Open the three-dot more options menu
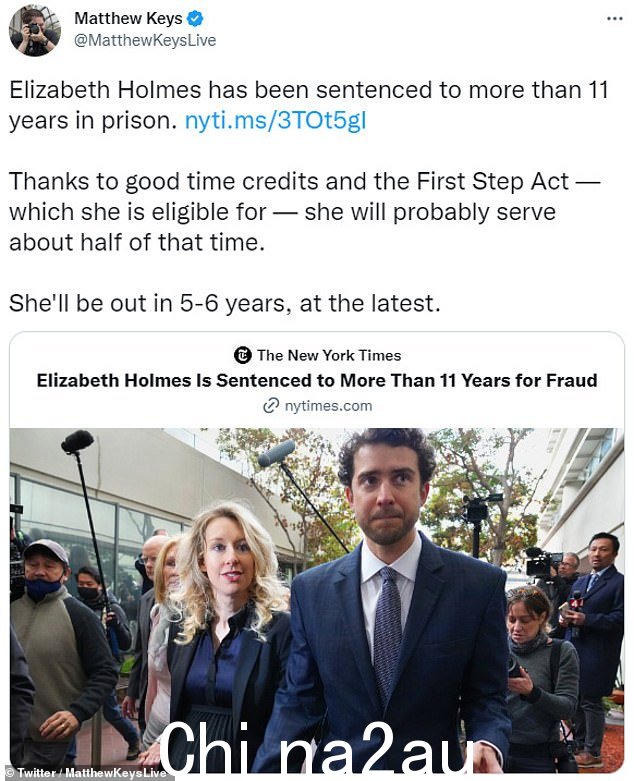The image size is (634, 781). (615, 19)
